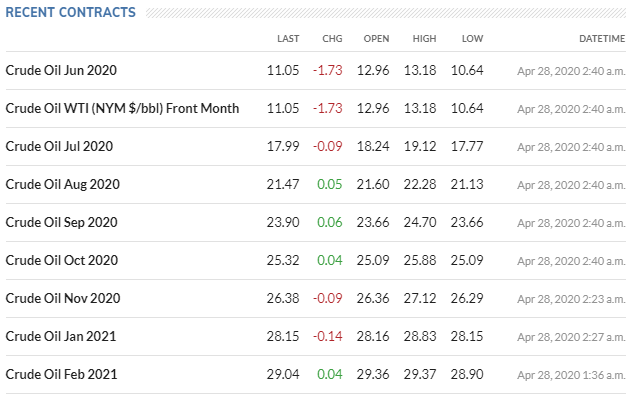Select the Aug 2020 low price 21.13
The width and height of the screenshot is (640, 397).
[x=467, y=184]
